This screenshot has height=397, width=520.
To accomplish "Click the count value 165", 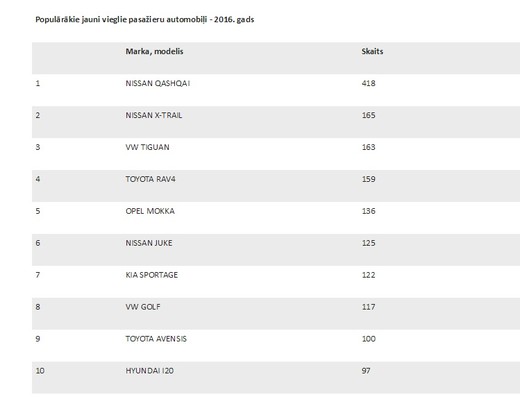I will click(368, 115).
